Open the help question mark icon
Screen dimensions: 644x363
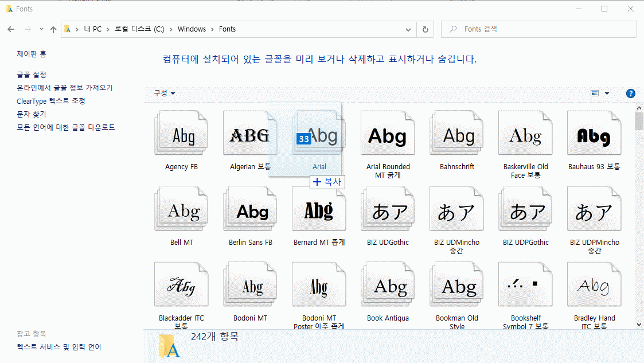pyautogui.click(x=630, y=93)
